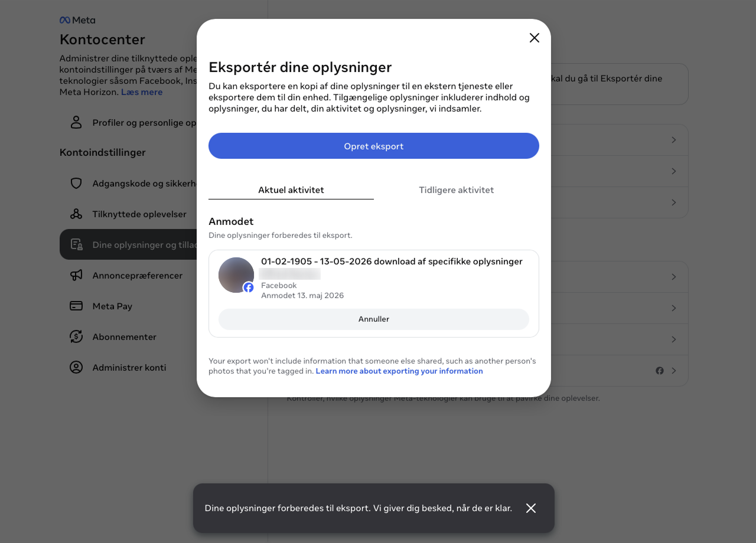Image resolution: width=756 pixels, height=543 pixels.
Task: Click the Tilknyttede oplevelser icon
Action: 76,214
